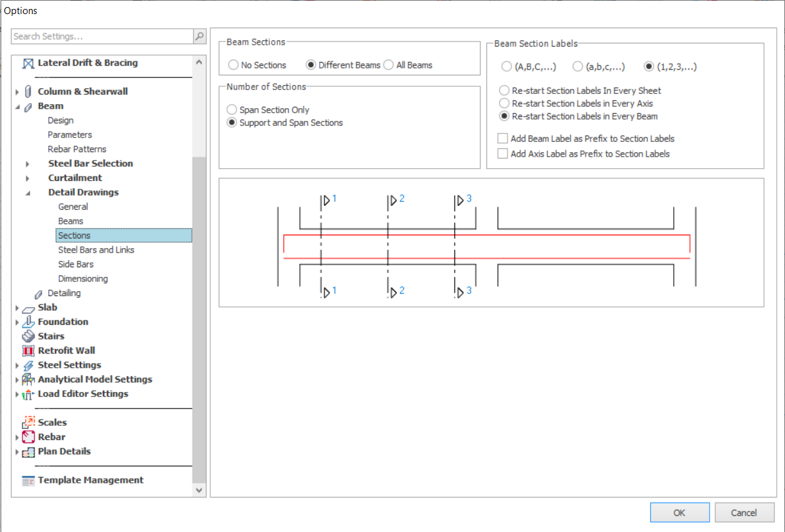Select the Lateral Drift & Bracing icon
Screen dimensions: 785x532
(28, 63)
